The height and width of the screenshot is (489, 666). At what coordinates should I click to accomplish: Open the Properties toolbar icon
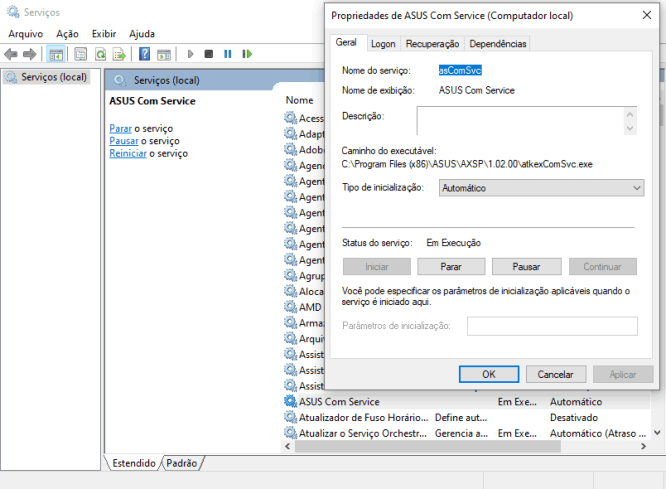[x=80, y=54]
